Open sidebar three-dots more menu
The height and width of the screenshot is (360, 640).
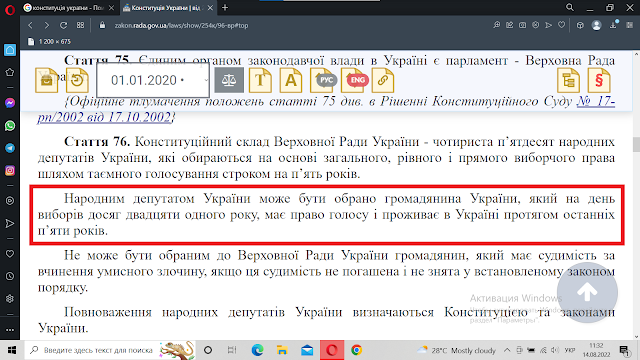click(x=10, y=330)
